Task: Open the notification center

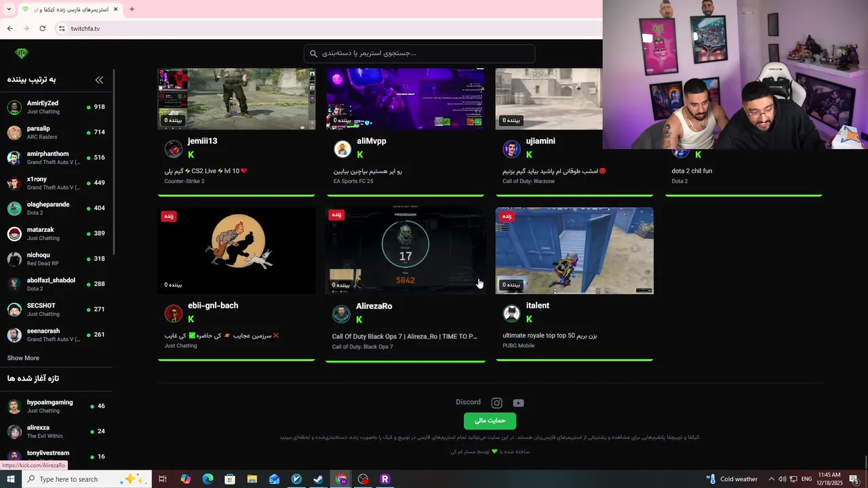Action: [854, 479]
